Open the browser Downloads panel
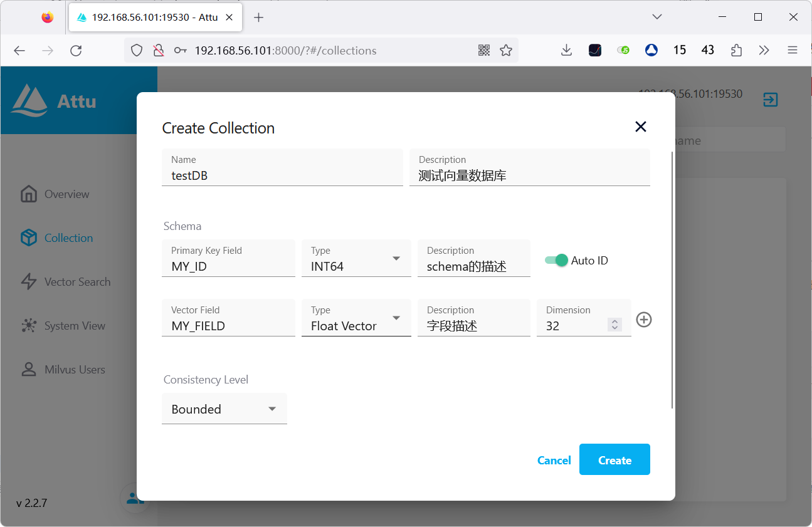Screen dimensions: 812x527 (x=566, y=51)
